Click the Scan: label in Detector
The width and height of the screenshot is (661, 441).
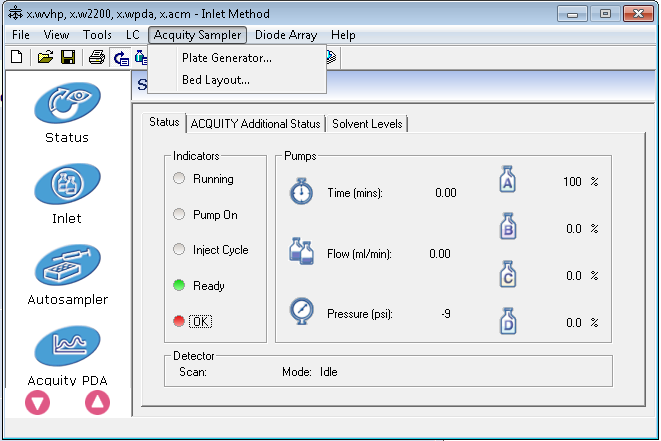pyautogui.click(x=193, y=372)
